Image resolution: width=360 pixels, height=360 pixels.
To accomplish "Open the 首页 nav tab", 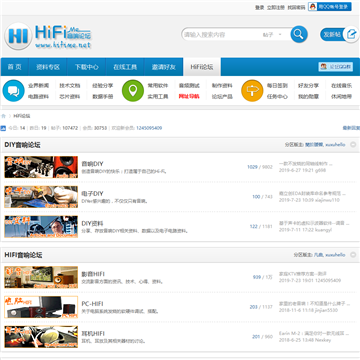I will pyautogui.click(x=15, y=67).
